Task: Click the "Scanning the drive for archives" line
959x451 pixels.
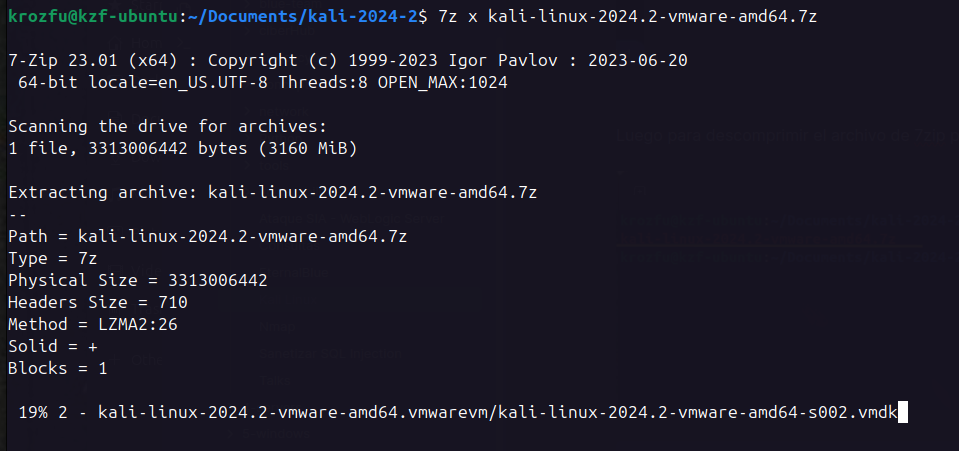Action: tap(167, 127)
